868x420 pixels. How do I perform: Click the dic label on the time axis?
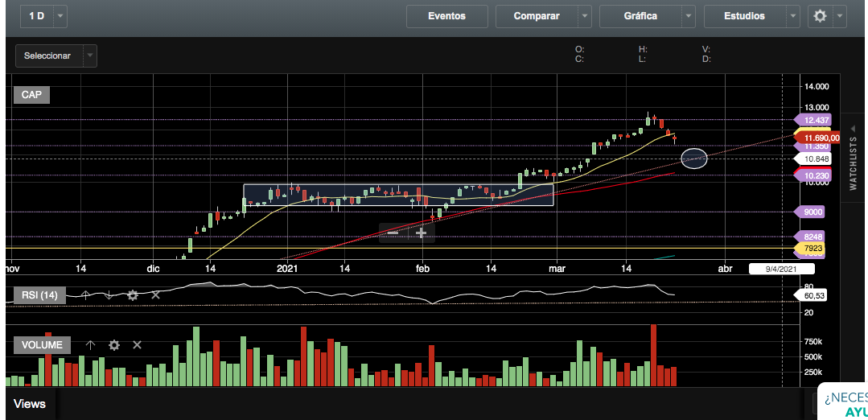click(154, 269)
